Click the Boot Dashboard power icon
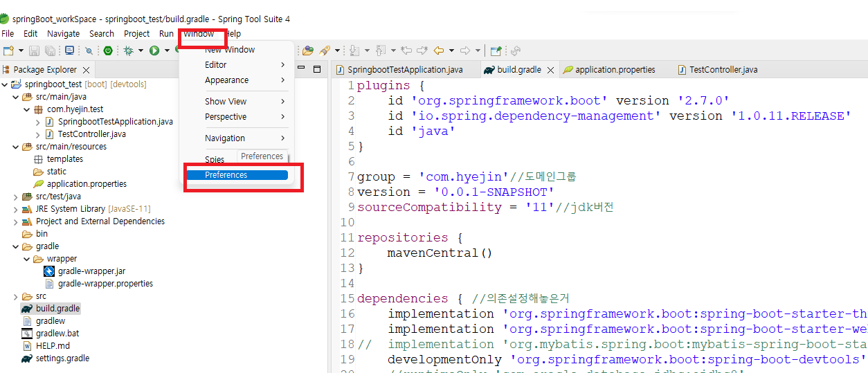Viewport: 868px width, 373px height. click(x=108, y=51)
